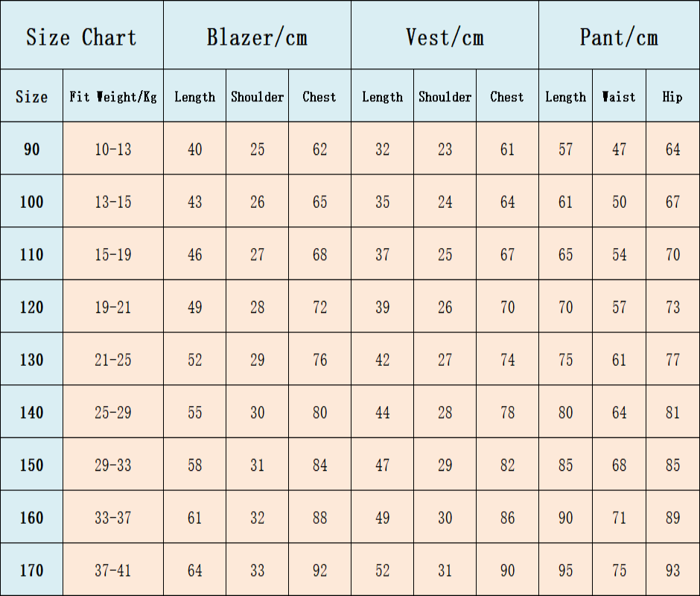Click size 140 row label
700x596 pixels.
(x=32, y=411)
